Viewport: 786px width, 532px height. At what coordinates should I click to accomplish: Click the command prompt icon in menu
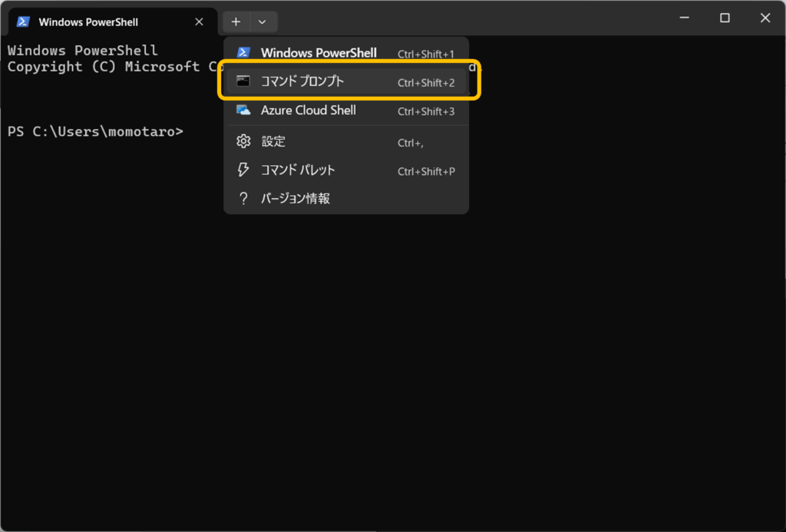point(243,81)
